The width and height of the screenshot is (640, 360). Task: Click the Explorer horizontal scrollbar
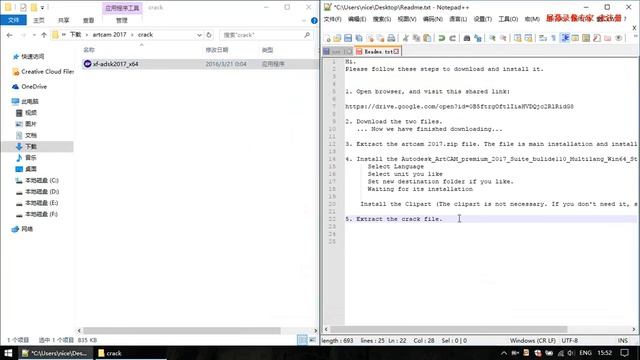click(182, 330)
